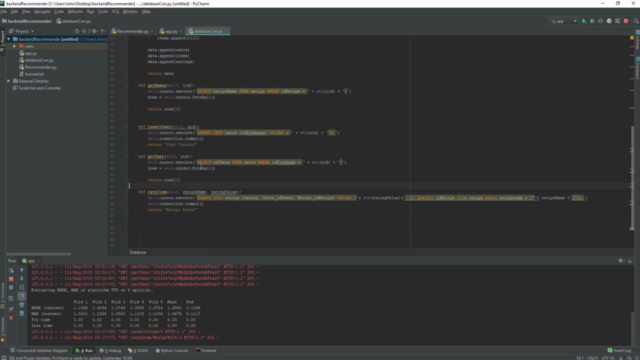
Task: Toggle tool window bars icon in status bar
Action: (3, 358)
